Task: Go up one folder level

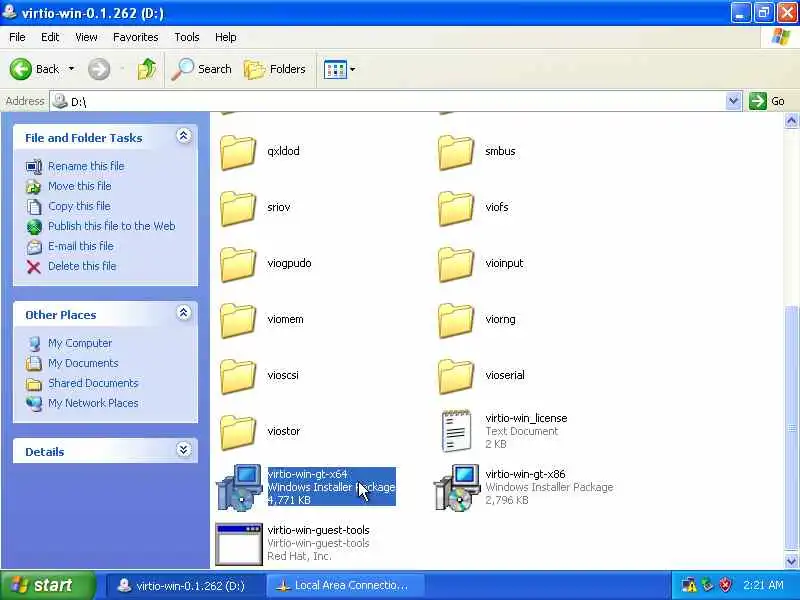Action: click(x=147, y=69)
